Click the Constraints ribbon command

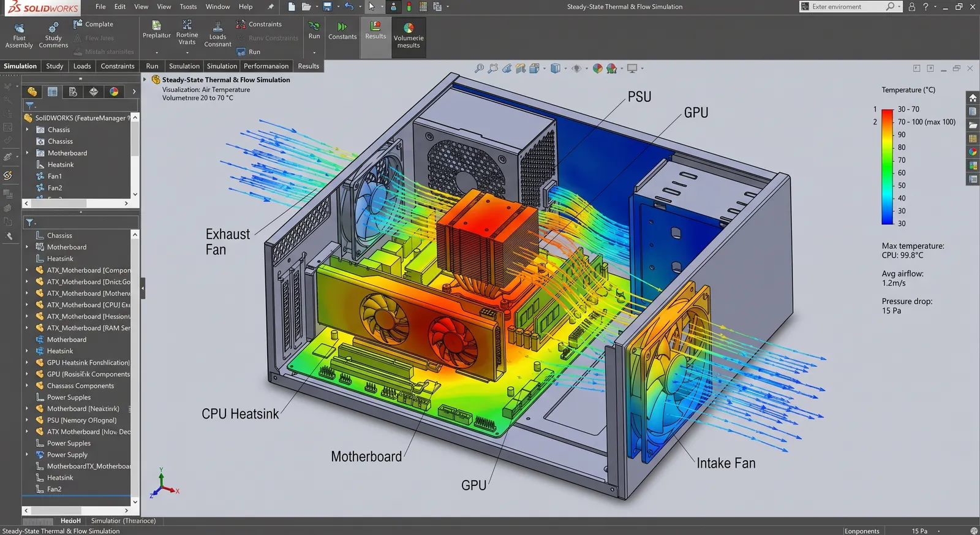(259, 24)
